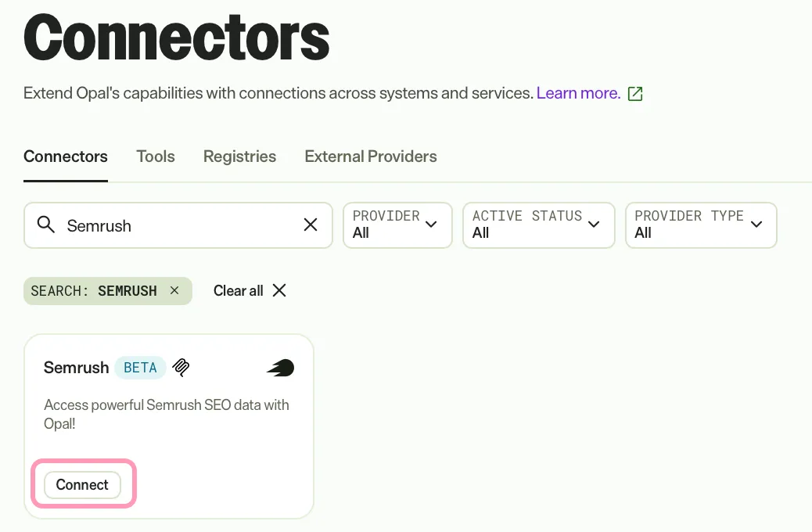Click the Provider Type chevron arrow
The image size is (812, 532).
(756, 225)
